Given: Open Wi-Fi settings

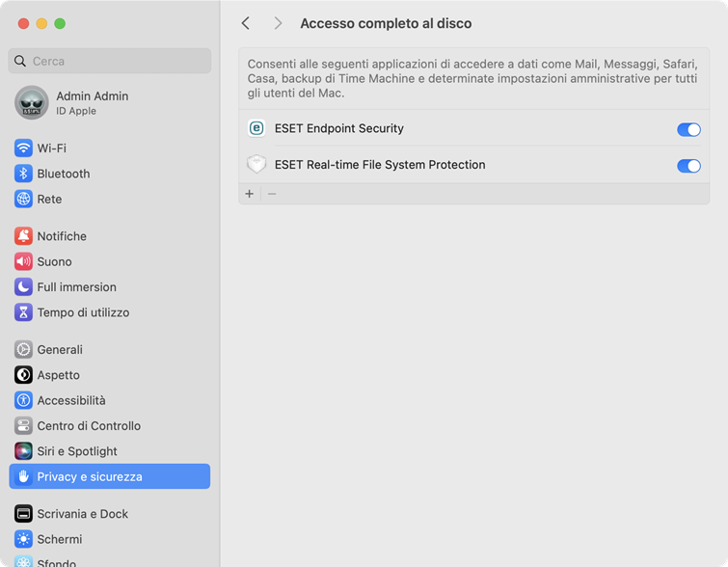Looking at the screenshot, I should (110, 148).
